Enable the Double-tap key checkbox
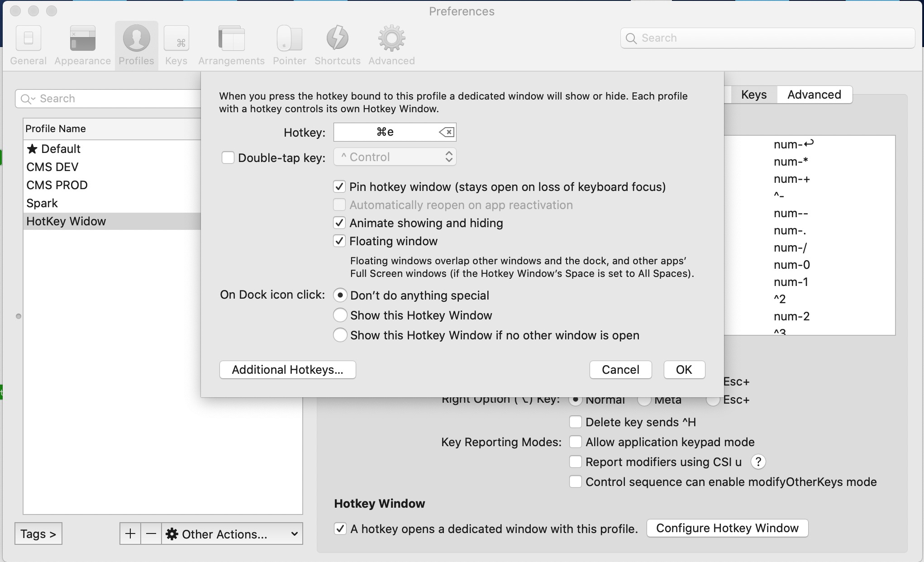The height and width of the screenshot is (562, 924). point(228,157)
